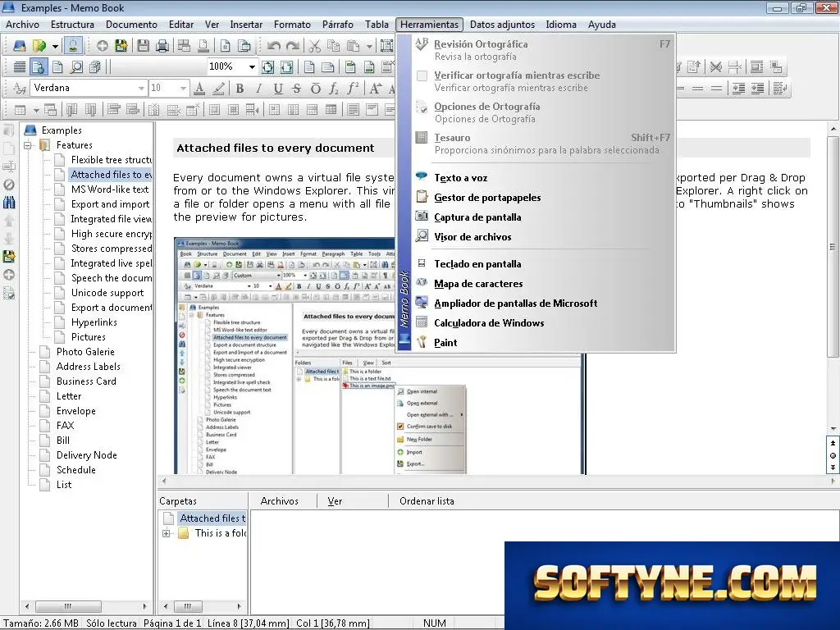This screenshot has height=630, width=840.
Task: Click the Ordenar lista button
Action: pos(427,501)
